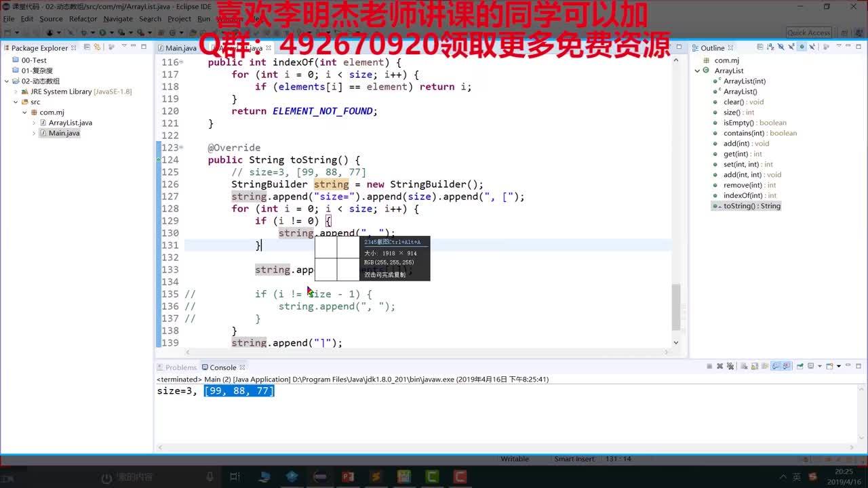Toggle Link with Editor in Package Explorer
The image size is (868, 488).
(97, 47)
